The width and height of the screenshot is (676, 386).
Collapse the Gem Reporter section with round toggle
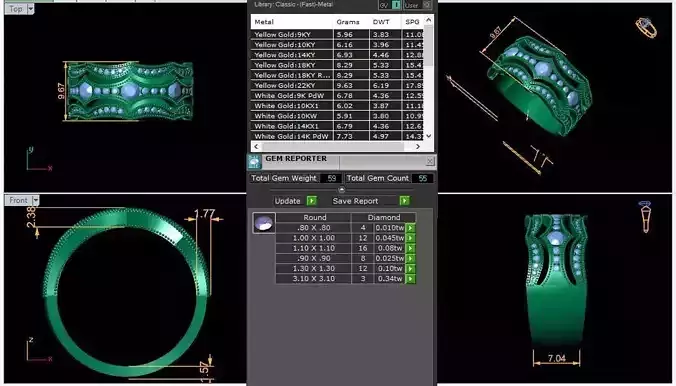[341, 189]
